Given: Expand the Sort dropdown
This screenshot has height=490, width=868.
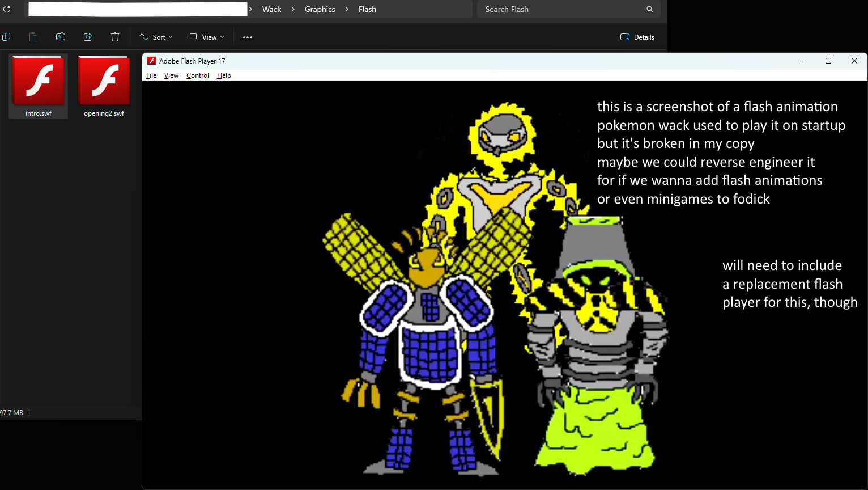Looking at the screenshot, I should click(x=156, y=37).
